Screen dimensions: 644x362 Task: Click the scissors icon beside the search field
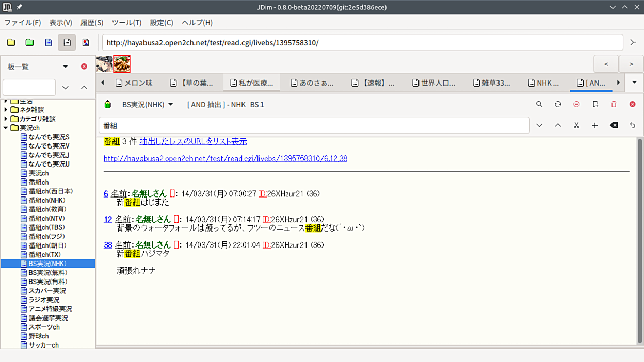pyautogui.click(x=576, y=125)
